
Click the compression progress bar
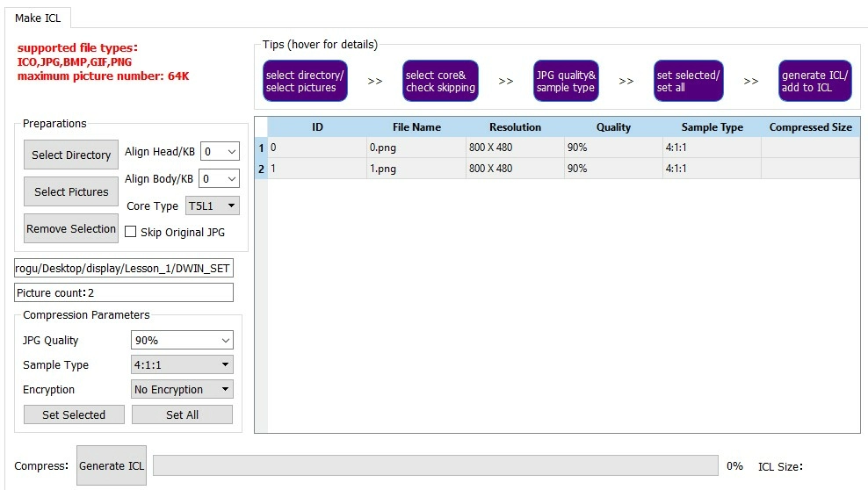[435, 466]
